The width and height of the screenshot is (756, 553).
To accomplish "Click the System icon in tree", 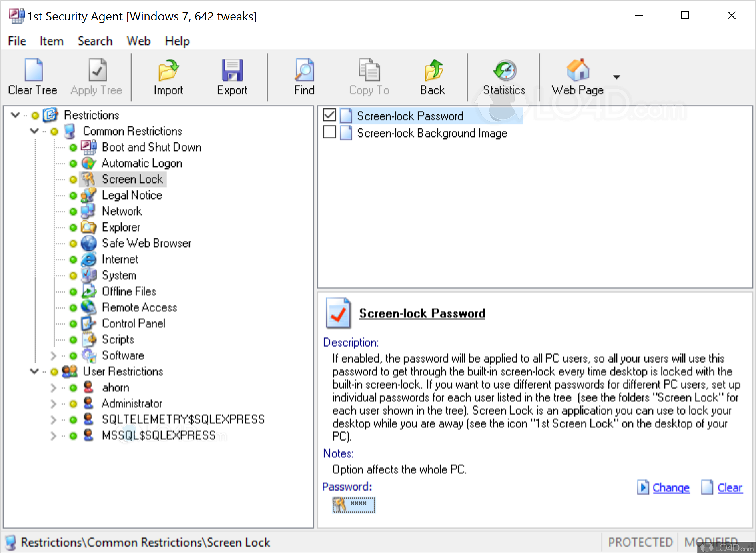I will click(x=88, y=275).
